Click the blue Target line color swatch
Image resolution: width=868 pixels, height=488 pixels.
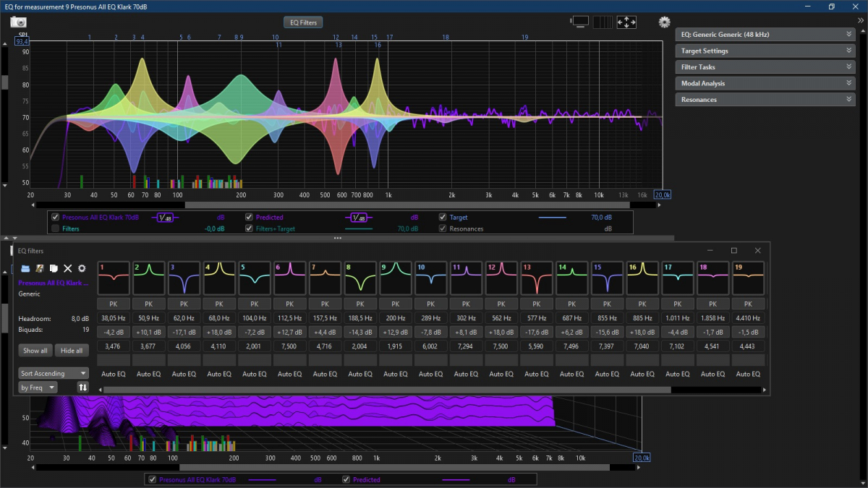coord(553,217)
